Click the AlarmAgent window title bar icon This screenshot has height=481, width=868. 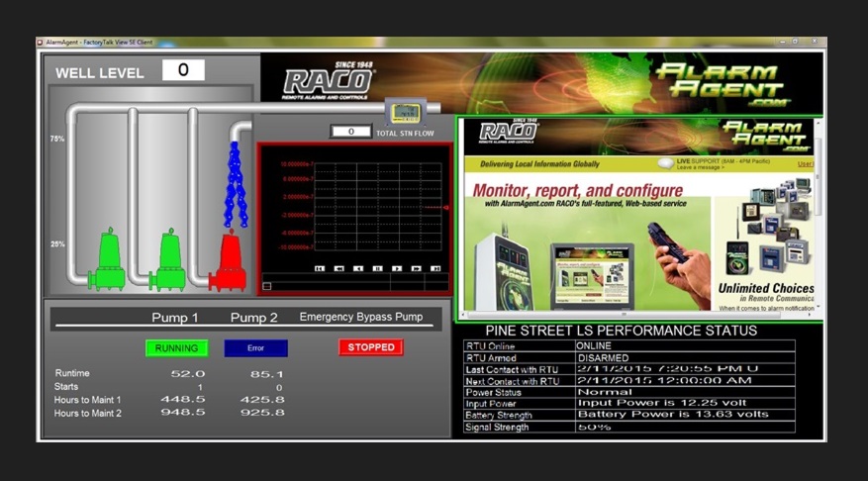tap(40, 43)
